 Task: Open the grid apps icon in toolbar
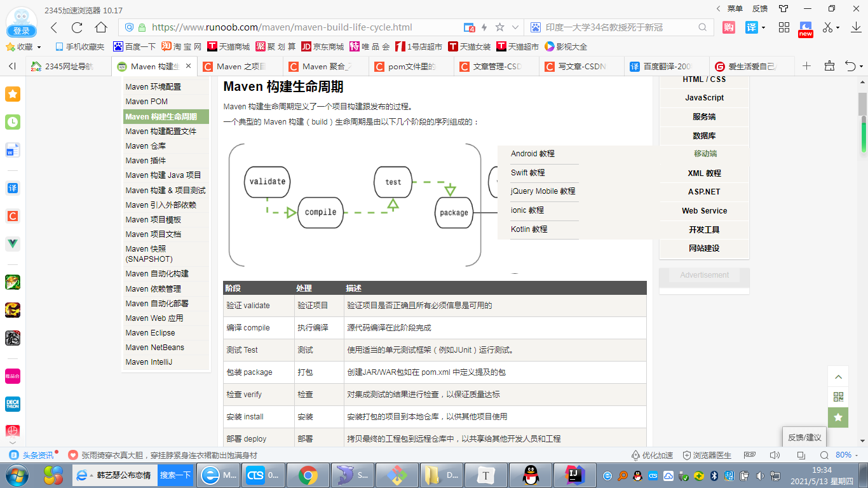point(784,27)
